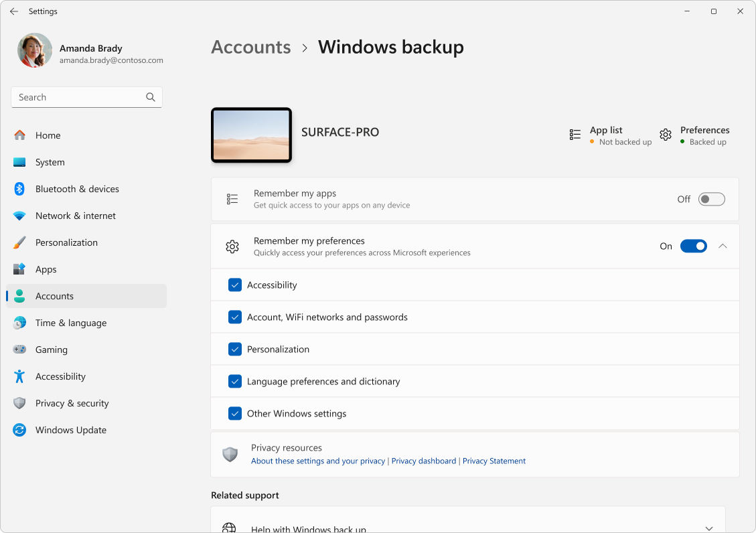Click the search magnifier icon
This screenshot has height=533, width=756.
pos(151,97)
